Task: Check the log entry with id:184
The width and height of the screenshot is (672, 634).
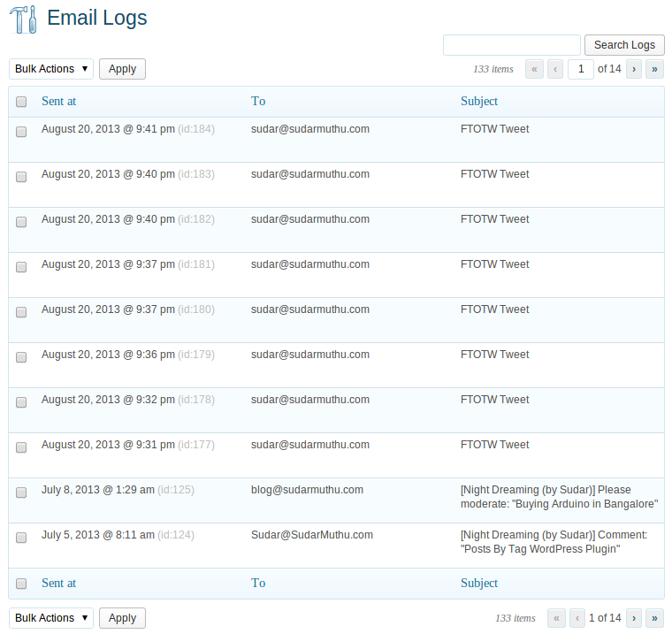Action: (x=21, y=132)
